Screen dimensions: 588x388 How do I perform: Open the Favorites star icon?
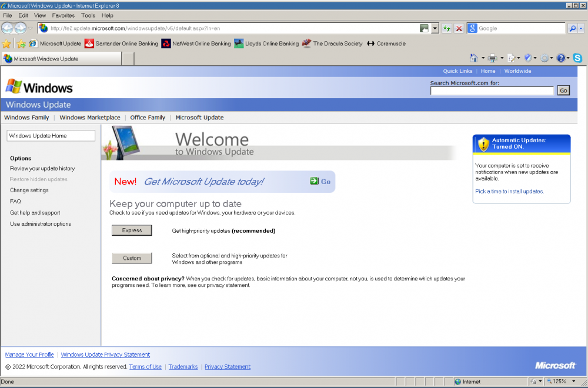coord(6,44)
